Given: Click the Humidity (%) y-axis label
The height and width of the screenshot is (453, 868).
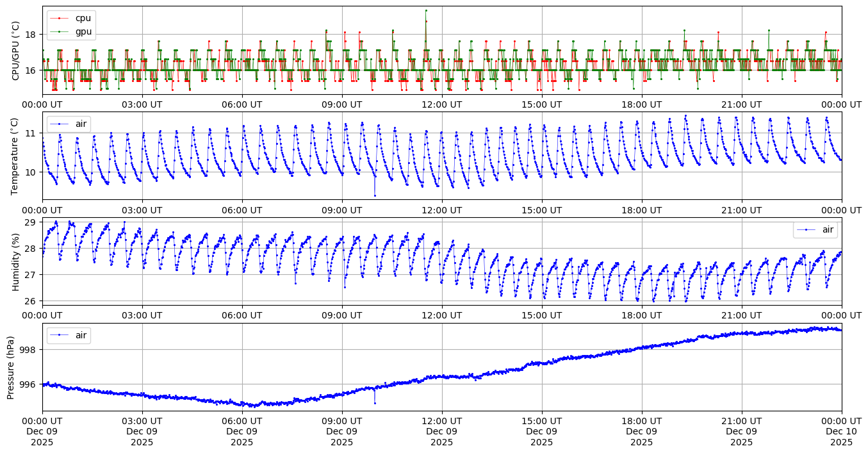Looking at the screenshot, I should pyautogui.click(x=16, y=261).
